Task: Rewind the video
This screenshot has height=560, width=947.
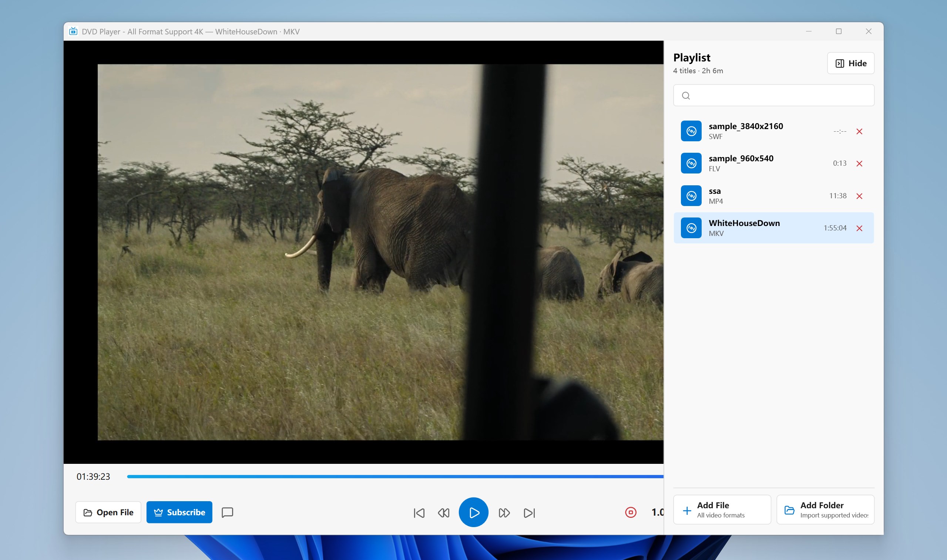Action: 443,513
